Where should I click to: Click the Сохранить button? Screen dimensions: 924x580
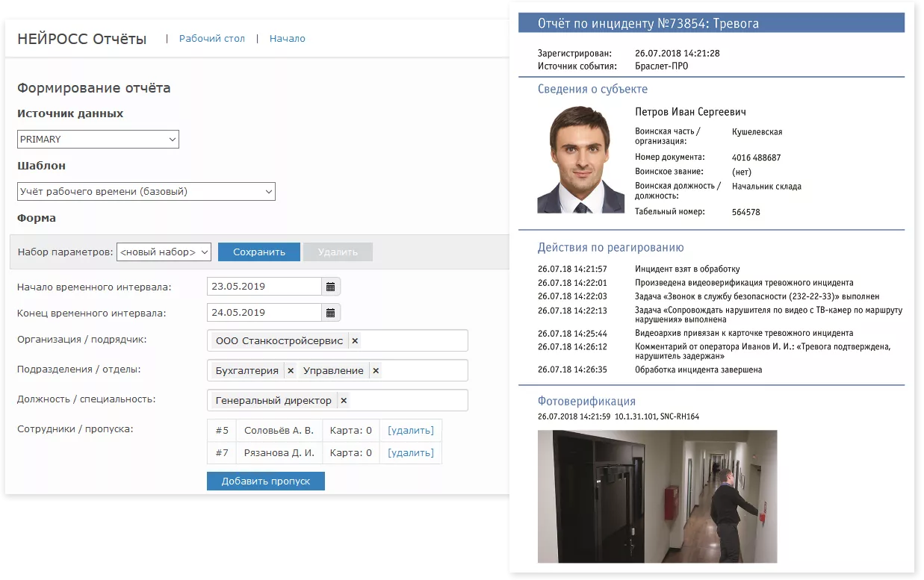(x=258, y=252)
